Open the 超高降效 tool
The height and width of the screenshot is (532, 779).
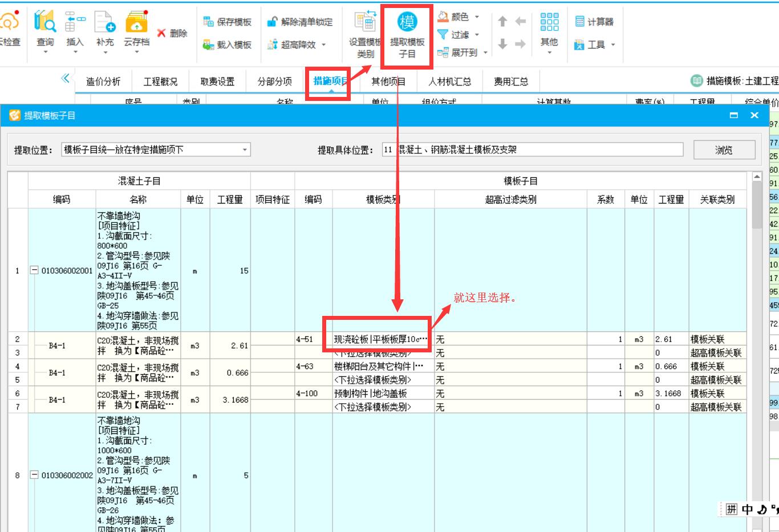pos(291,44)
